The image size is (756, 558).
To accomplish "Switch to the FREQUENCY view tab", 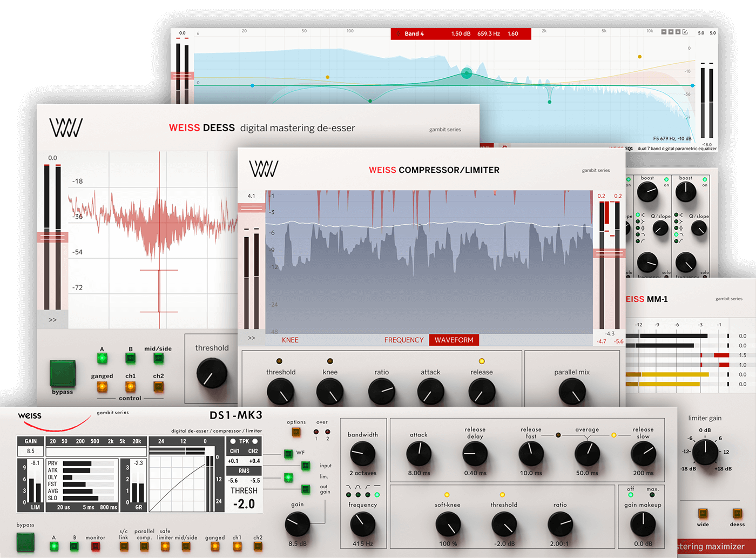I will pos(403,340).
